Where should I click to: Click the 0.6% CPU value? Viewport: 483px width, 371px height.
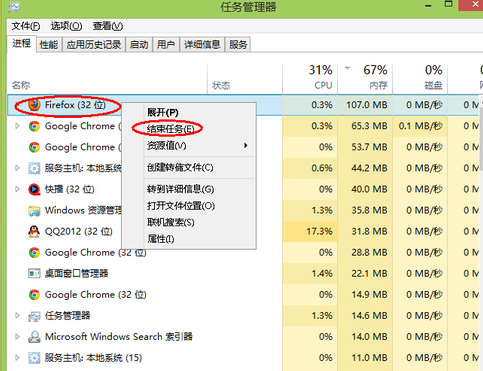322,168
